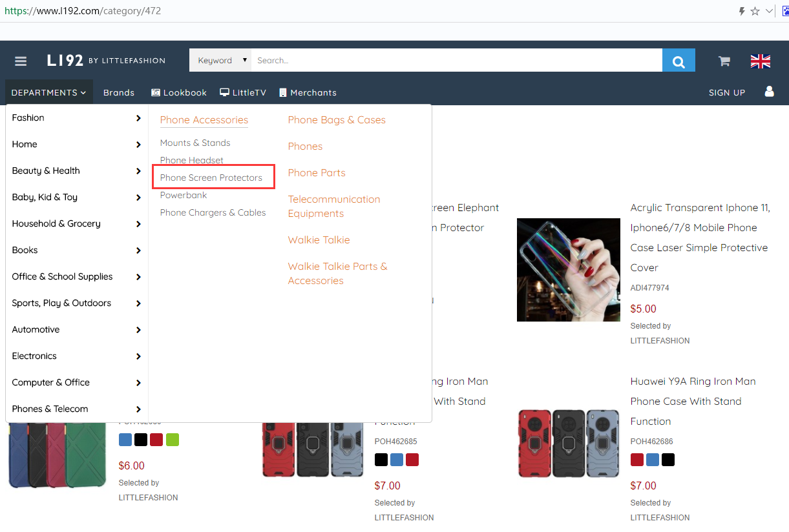Click the ADI477974 product code text

pos(650,288)
